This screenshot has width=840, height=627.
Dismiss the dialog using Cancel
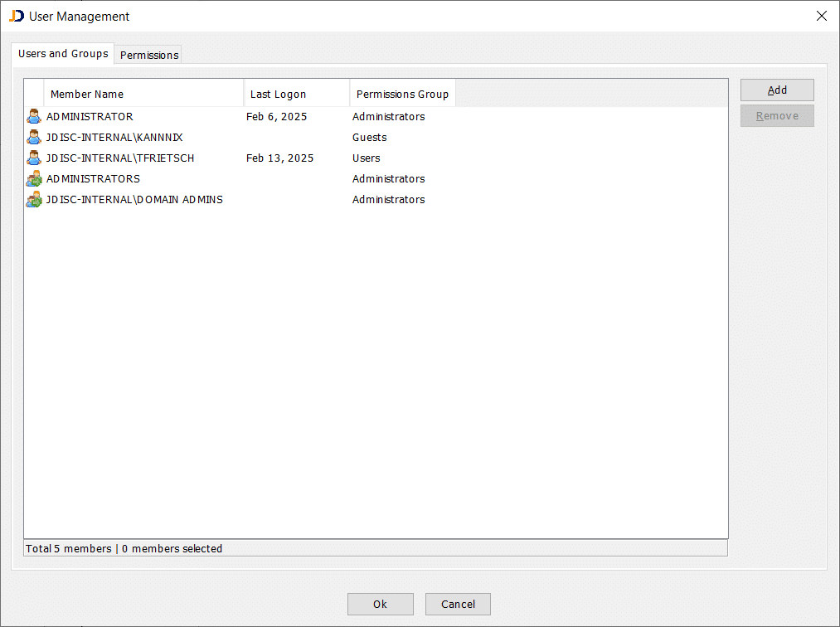click(458, 604)
